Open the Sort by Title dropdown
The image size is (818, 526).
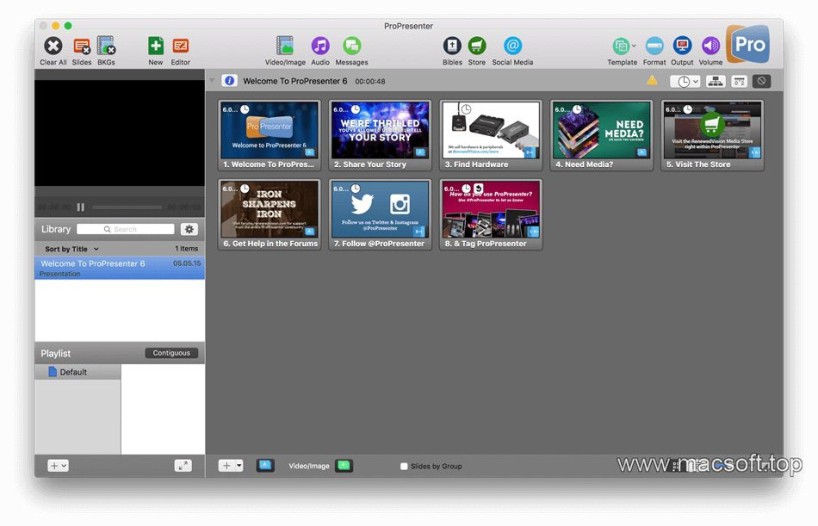click(x=71, y=248)
